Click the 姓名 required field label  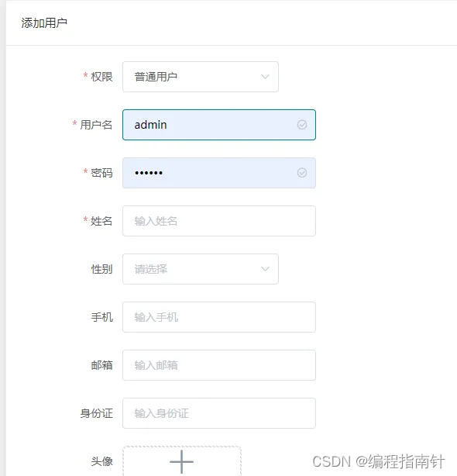[101, 221]
